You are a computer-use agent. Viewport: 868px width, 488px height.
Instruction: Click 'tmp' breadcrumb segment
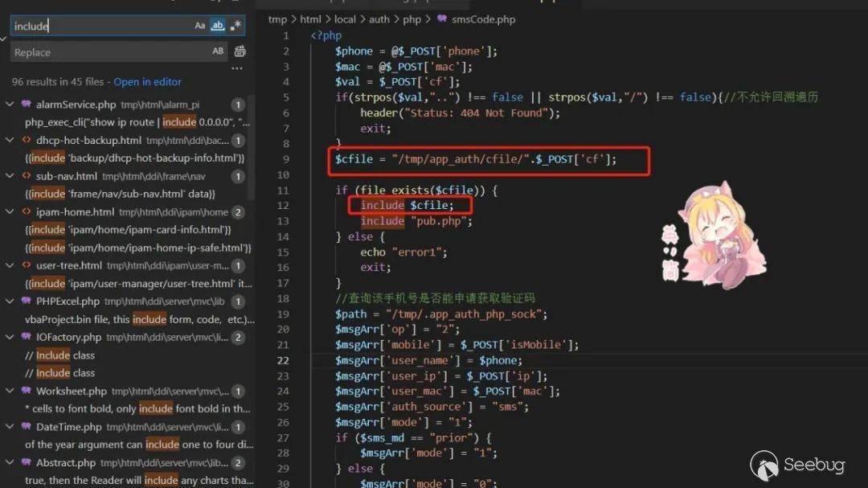coord(277,19)
